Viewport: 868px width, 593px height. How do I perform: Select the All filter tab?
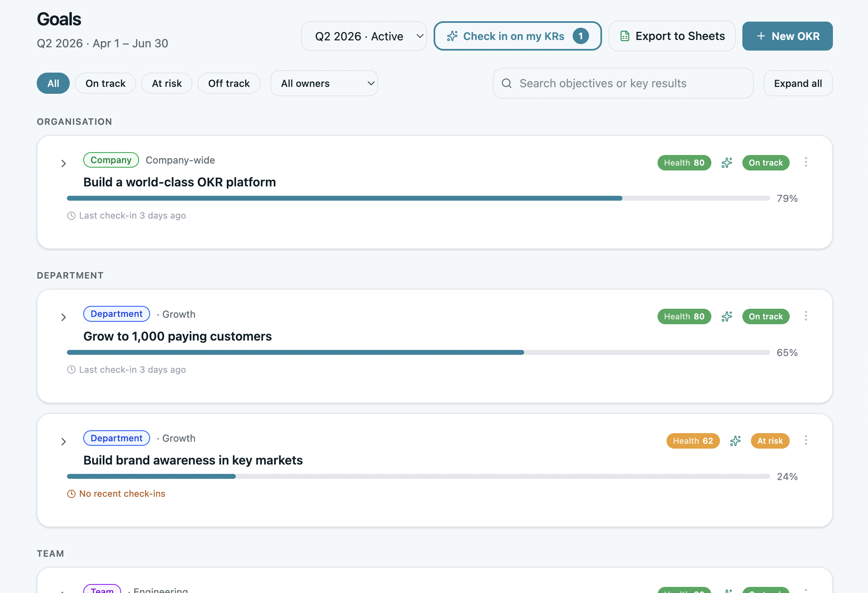click(x=53, y=83)
